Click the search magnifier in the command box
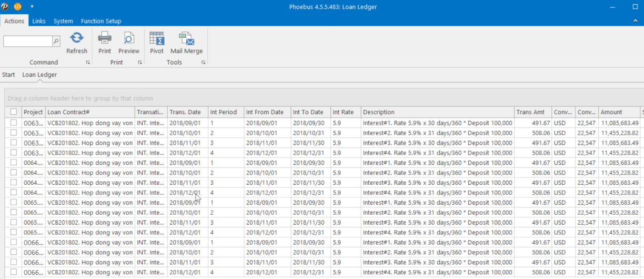 [56, 41]
